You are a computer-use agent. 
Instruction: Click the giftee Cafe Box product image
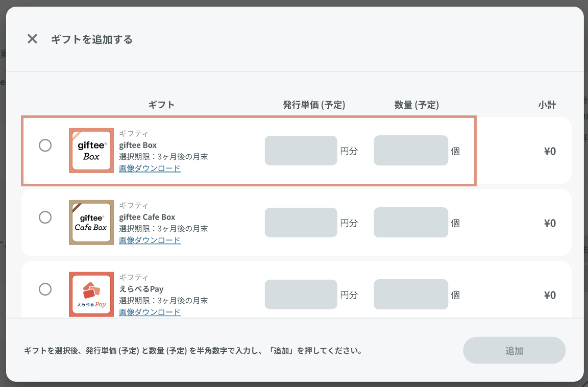tap(91, 223)
